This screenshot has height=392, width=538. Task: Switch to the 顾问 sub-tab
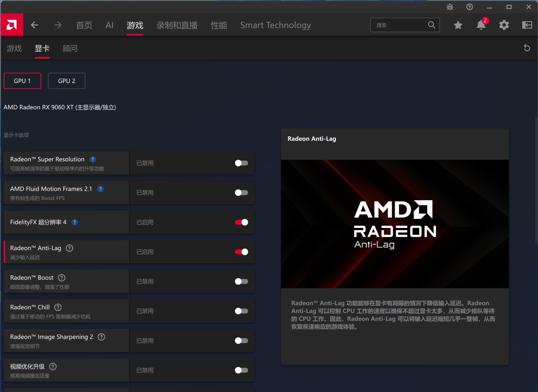pyautogui.click(x=70, y=48)
